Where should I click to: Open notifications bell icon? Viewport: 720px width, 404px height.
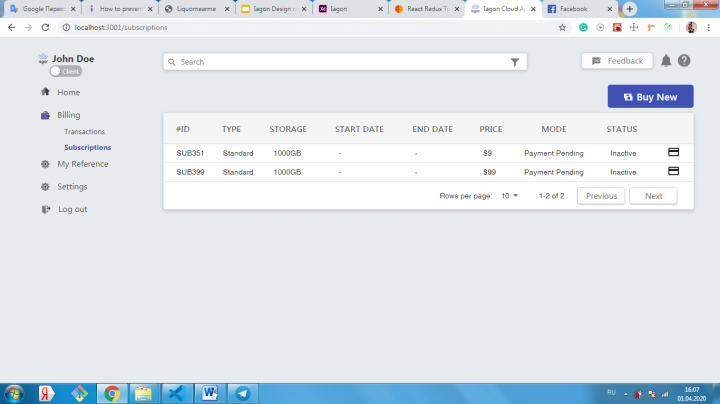[666, 61]
